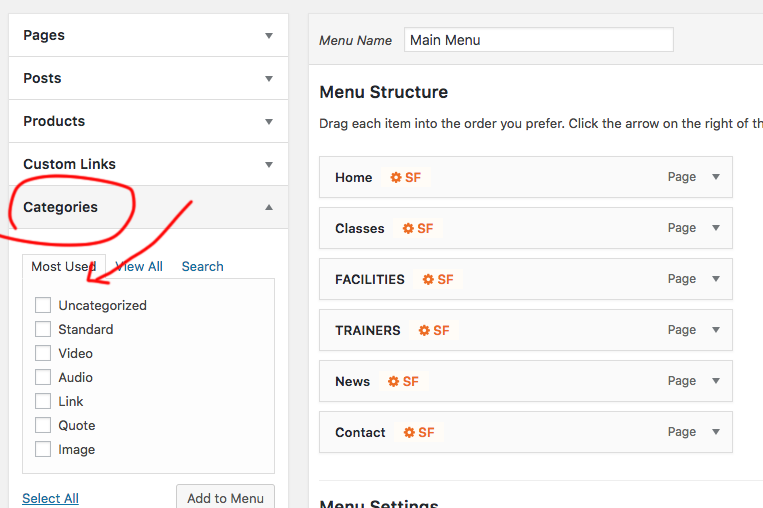The width and height of the screenshot is (763, 508).
Task: Expand the Contact menu item details
Action: pyautogui.click(x=716, y=432)
